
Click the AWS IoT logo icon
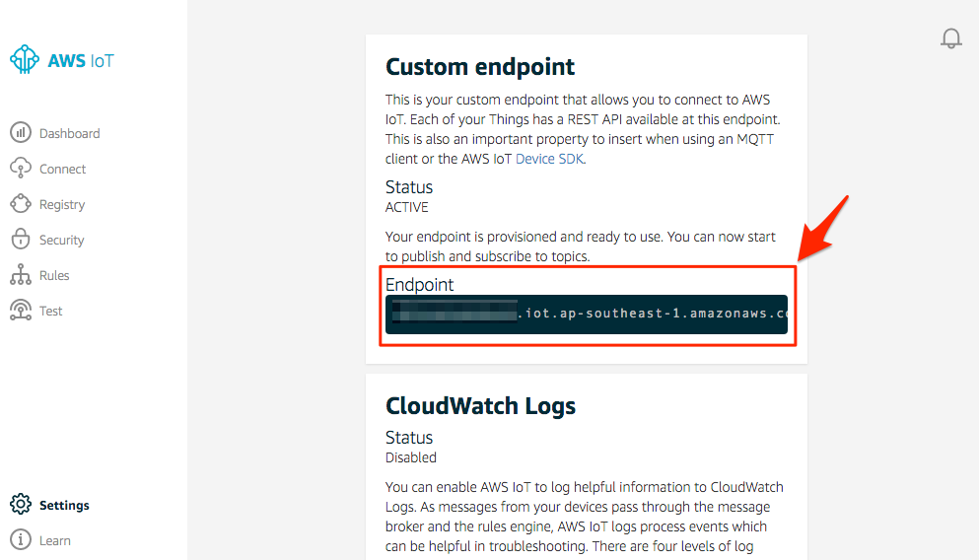(25, 60)
